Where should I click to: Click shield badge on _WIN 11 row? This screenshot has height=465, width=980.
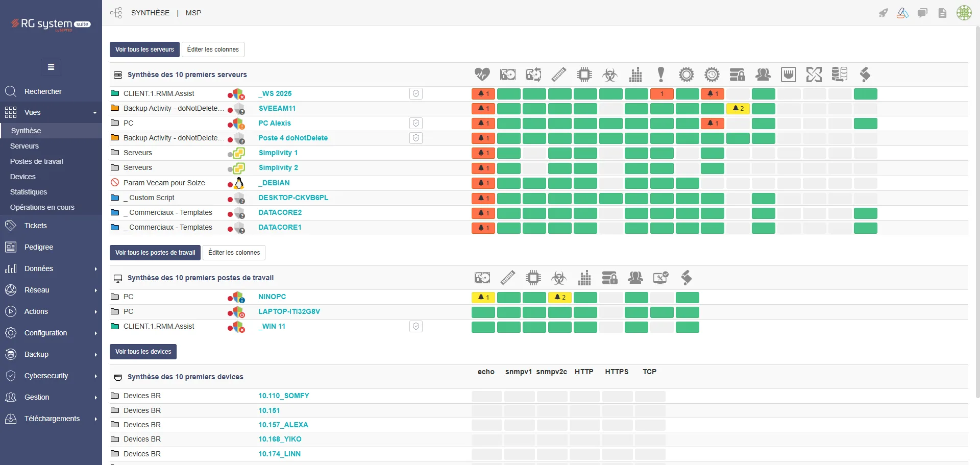pos(416,326)
